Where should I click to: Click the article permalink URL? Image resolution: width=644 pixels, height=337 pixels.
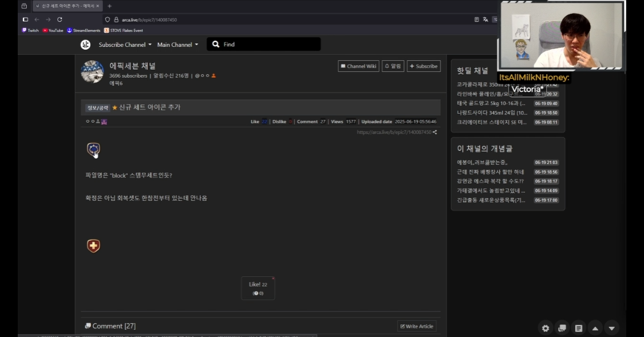coord(394,132)
